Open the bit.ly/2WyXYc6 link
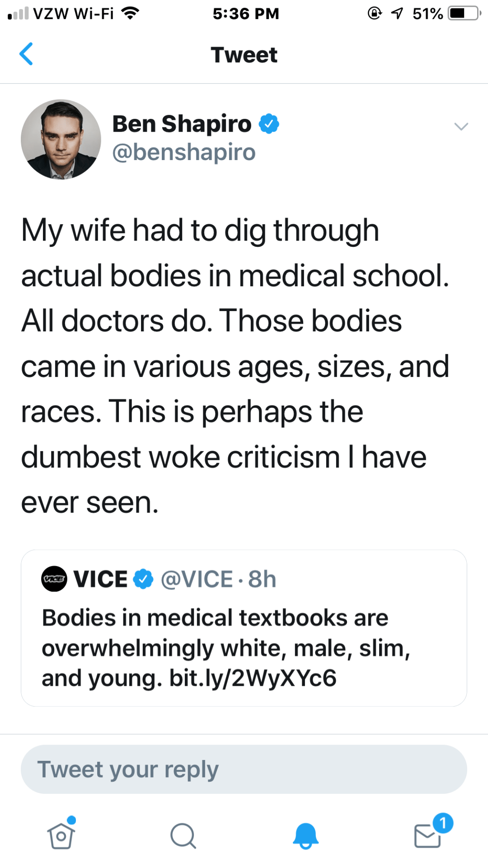 point(253,678)
